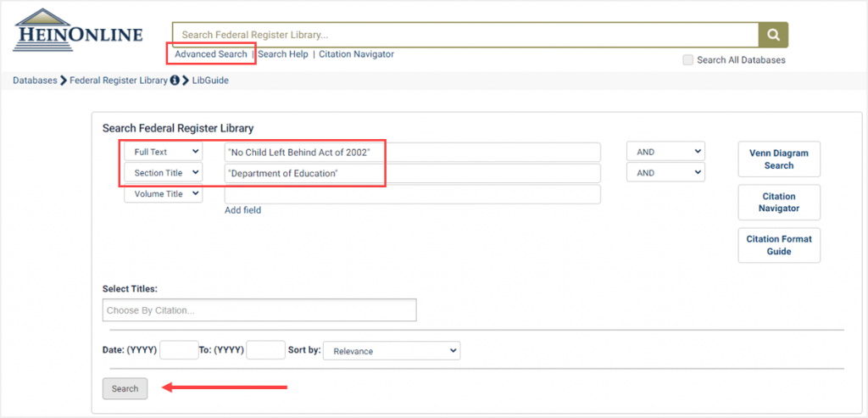Open the Full Text field dropdown

point(164,152)
